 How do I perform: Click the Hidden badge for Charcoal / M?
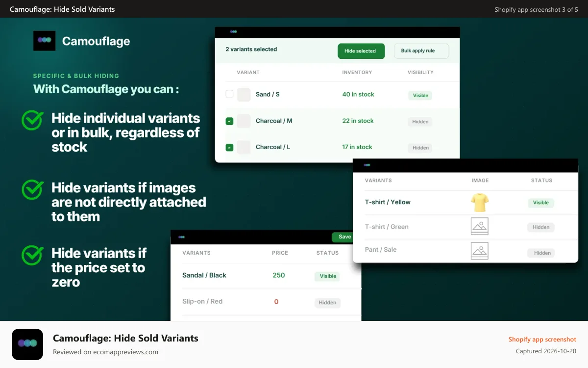point(420,122)
